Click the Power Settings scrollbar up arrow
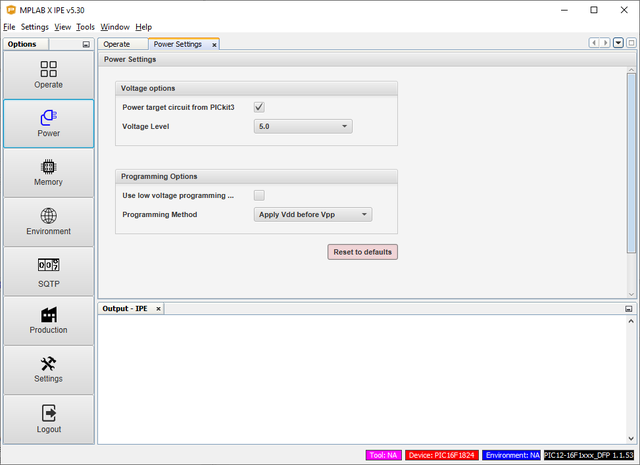 pyautogui.click(x=631, y=70)
